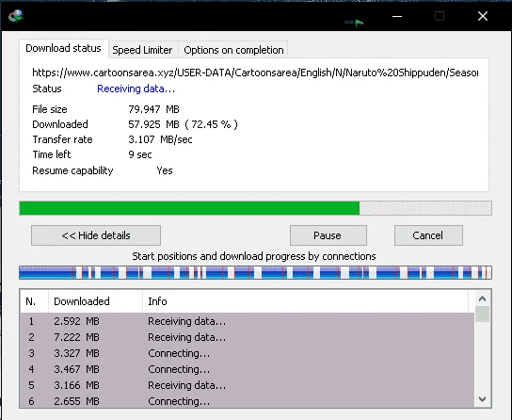Click the downloaded value 57.925 MB (72.45 %)

(x=183, y=124)
